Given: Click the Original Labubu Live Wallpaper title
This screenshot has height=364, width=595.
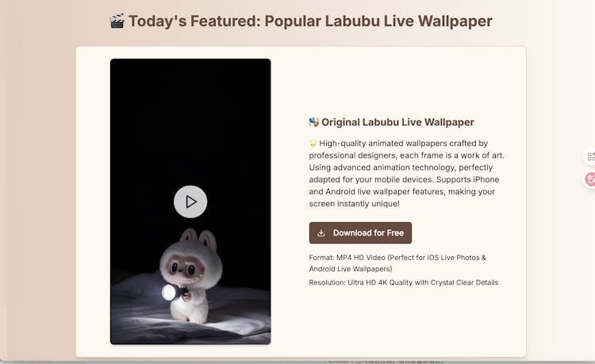Looking at the screenshot, I should pyautogui.click(x=397, y=122).
